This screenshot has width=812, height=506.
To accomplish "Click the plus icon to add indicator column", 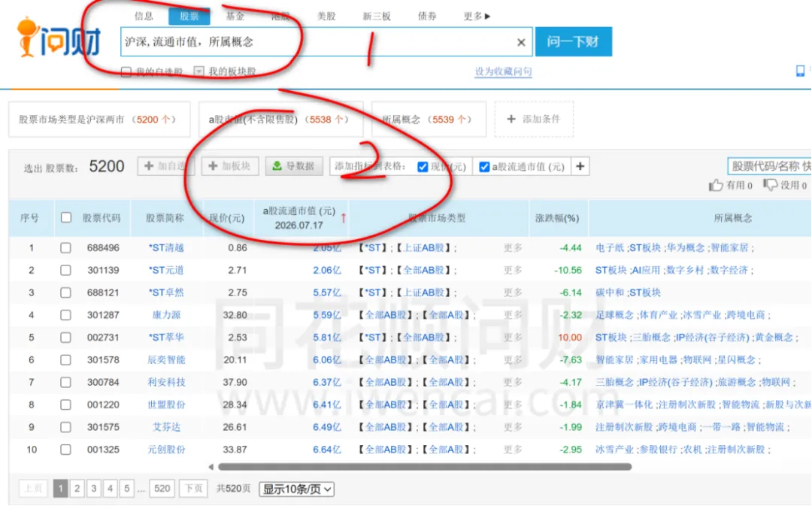I will pyautogui.click(x=580, y=166).
